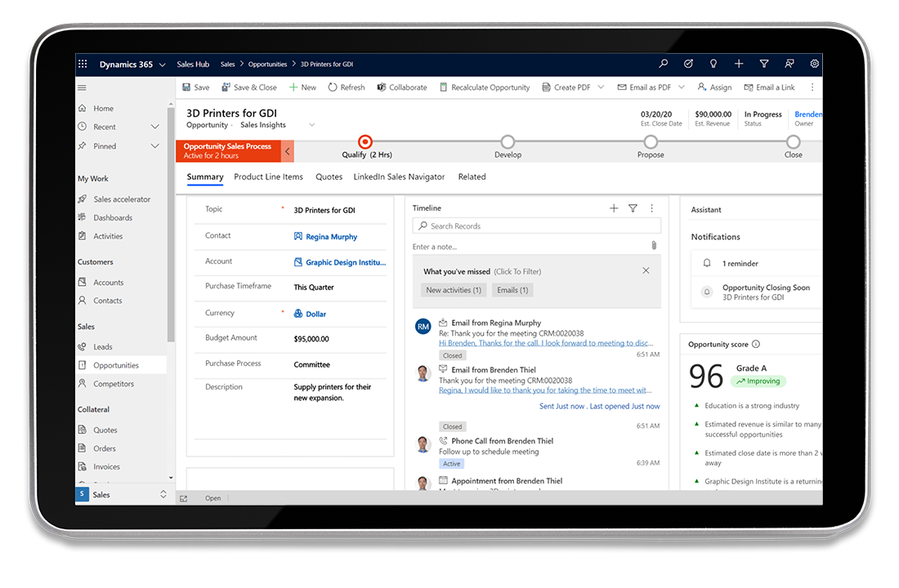Open Quotes under Collateral in sidebar
Image resolution: width=899 pixels, height=588 pixels.
105,430
